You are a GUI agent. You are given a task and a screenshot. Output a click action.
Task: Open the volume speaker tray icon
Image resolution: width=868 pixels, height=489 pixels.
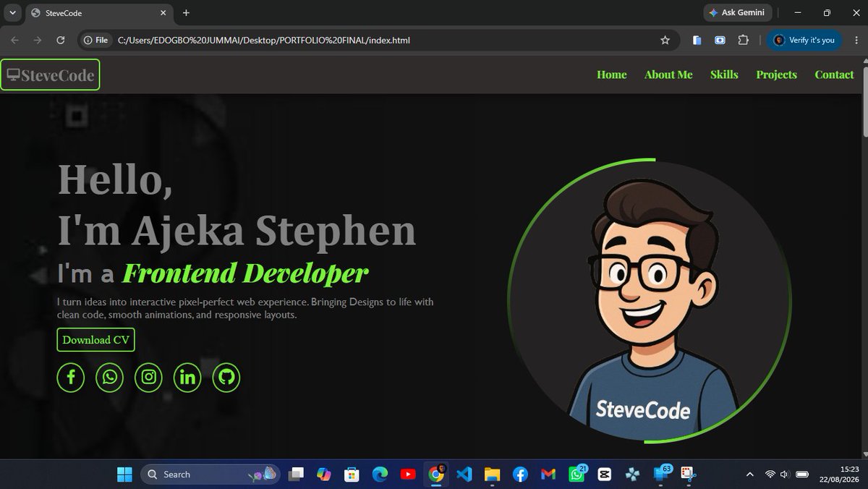785,475
